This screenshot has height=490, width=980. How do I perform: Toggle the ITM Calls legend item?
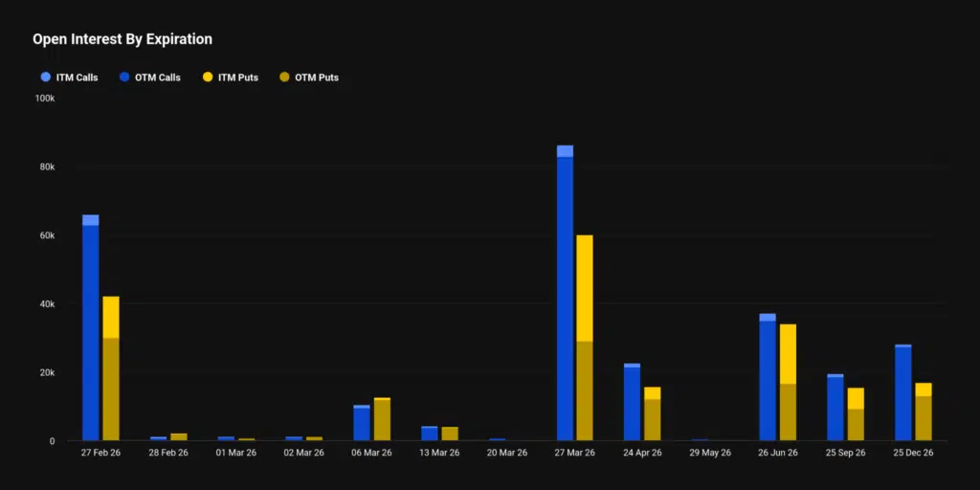[x=68, y=78]
